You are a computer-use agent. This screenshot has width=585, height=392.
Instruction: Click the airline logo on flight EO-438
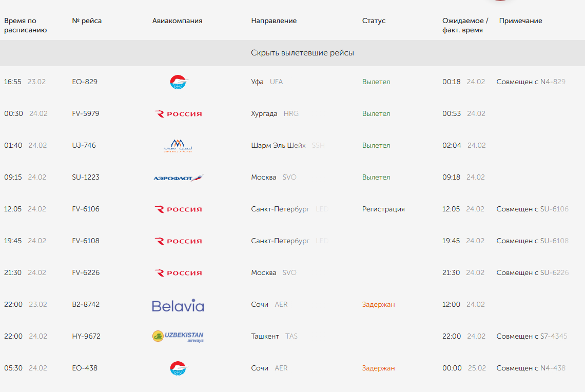[179, 368]
